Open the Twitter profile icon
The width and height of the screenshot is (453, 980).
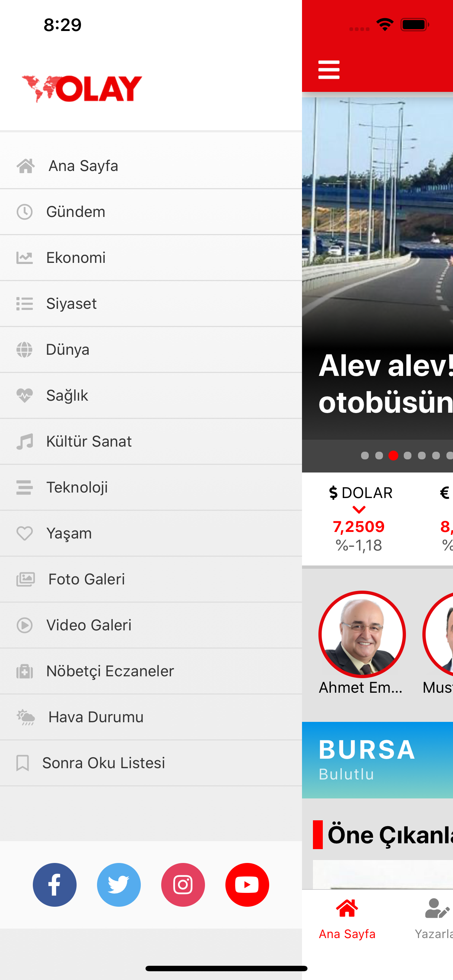tap(119, 884)
